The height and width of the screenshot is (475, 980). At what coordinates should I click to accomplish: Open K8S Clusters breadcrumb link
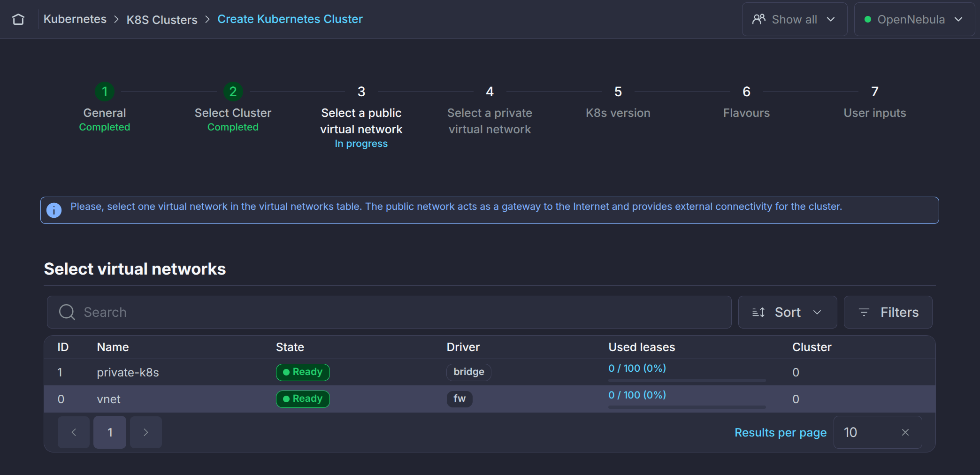click(x=162, y=20)
